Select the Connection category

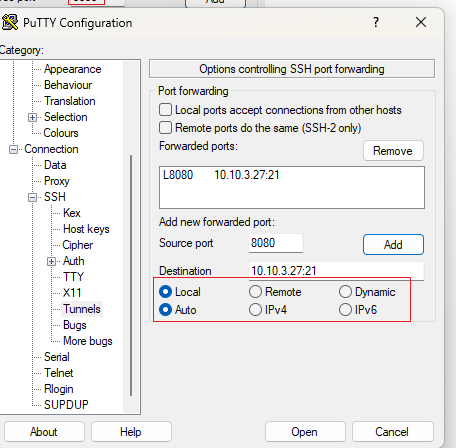51,149
